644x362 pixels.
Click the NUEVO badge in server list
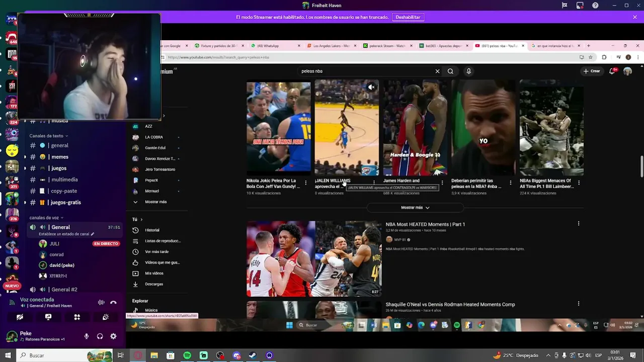click(12, 286)
